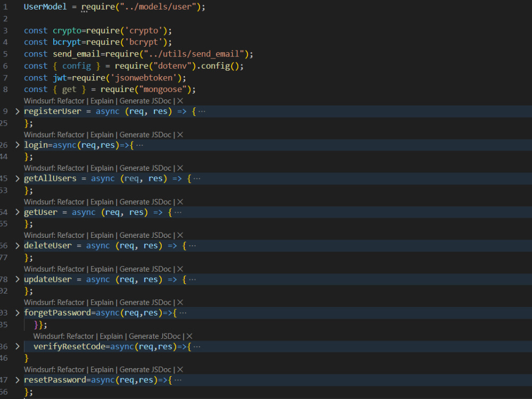This screenshot has height=399, width=532.
Task: Generate JSDoc for resetPassword
Action: click(x=145, y=370)
